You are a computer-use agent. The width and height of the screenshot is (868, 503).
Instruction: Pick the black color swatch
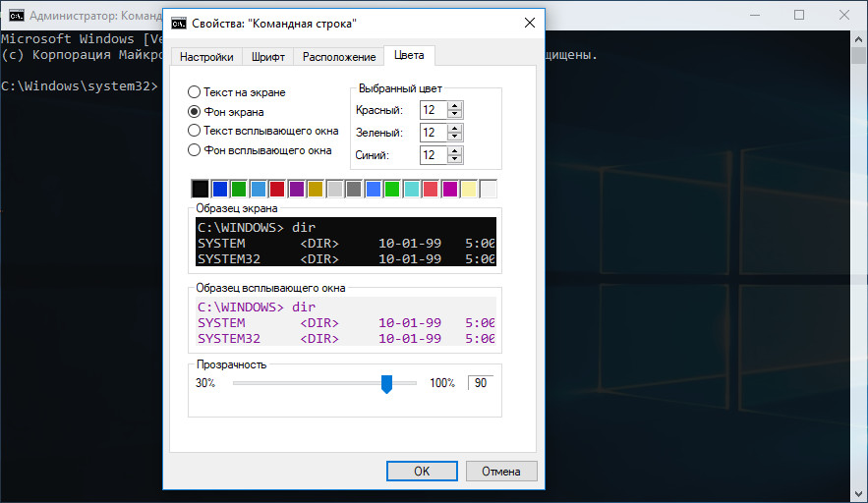click(x=200, y=189)
